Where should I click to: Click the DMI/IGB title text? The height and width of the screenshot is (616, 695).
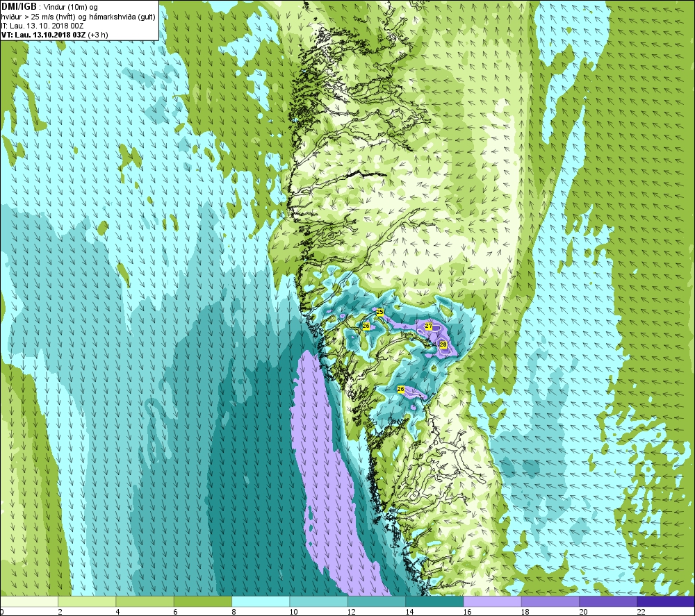click(x=19, y=7)
